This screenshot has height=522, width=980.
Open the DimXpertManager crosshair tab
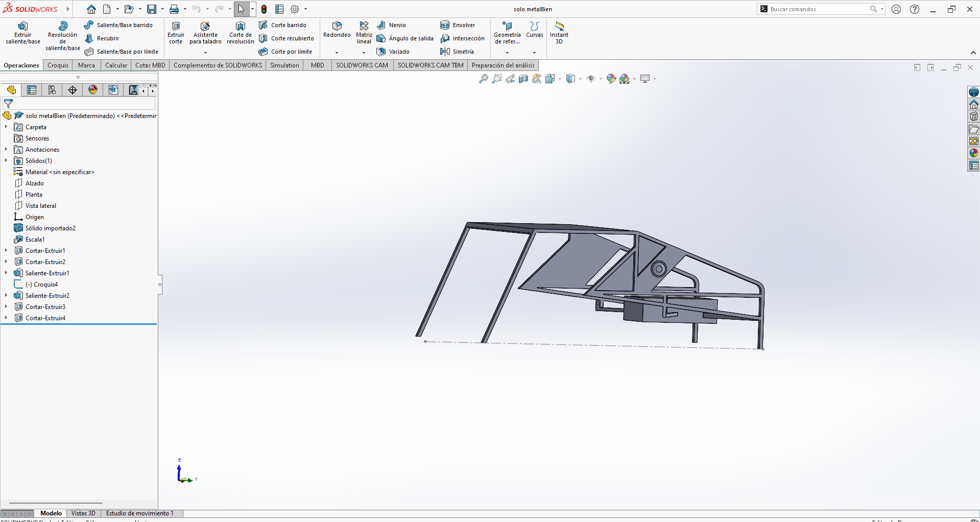(x=73, y=90)
